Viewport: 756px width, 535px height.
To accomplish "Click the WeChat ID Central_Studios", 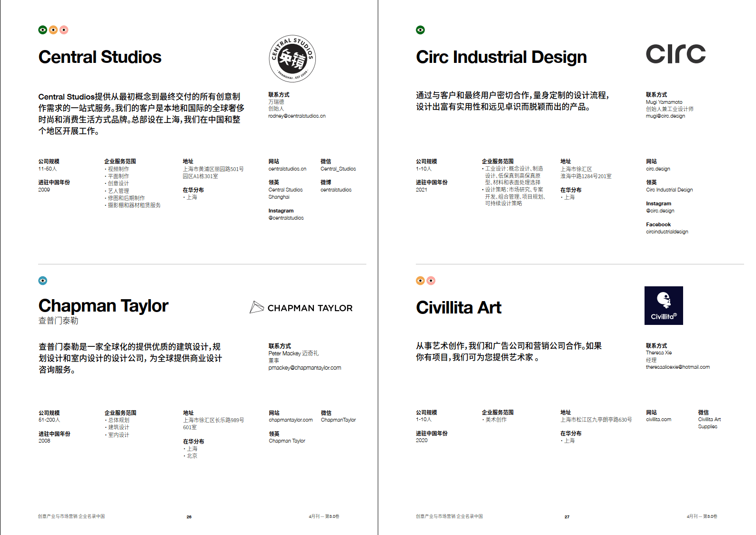I will click(338, 169).
